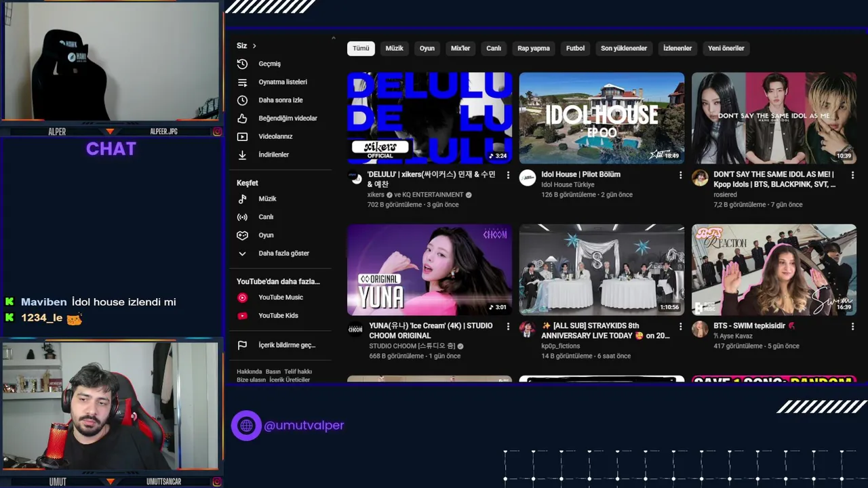Click the Müzik note icon in Keşfet
This screenshot has height=488, width=868.
pyautogui.click(x=242, y=199)
